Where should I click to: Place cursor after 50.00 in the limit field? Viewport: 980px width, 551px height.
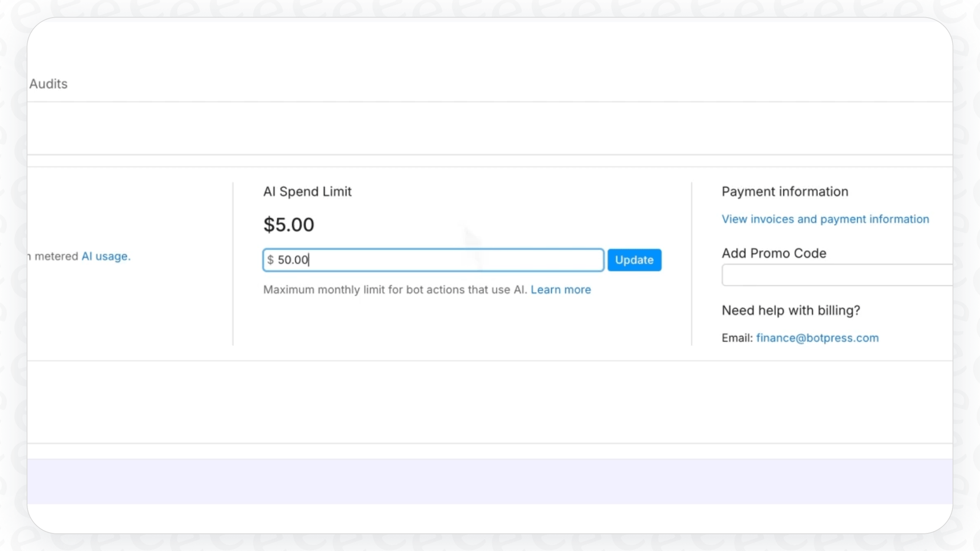[x=310, y=260]
